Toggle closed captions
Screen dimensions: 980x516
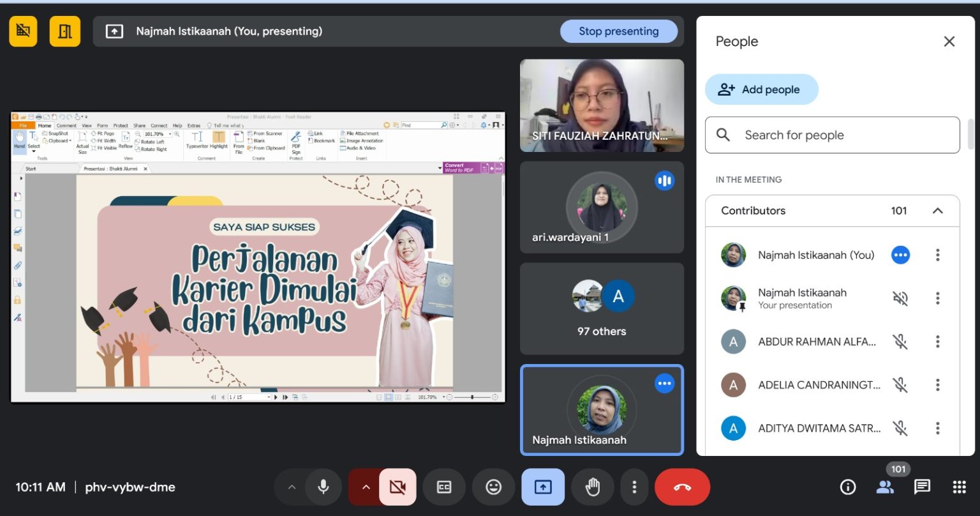tap(444, 487)
